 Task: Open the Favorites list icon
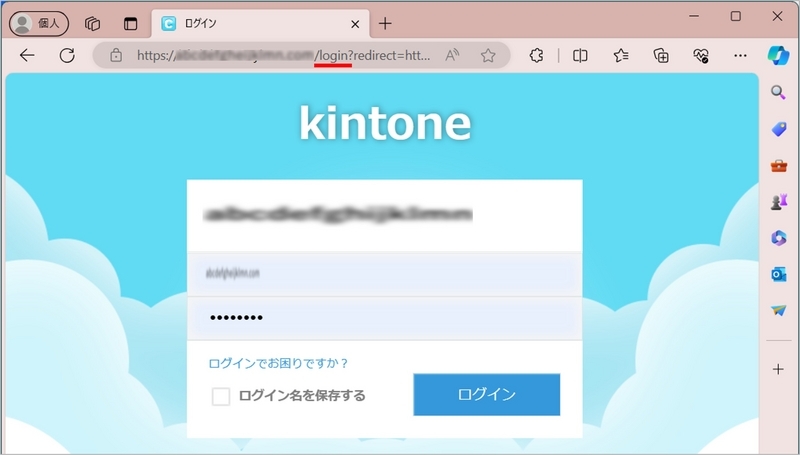coord(621,55)
